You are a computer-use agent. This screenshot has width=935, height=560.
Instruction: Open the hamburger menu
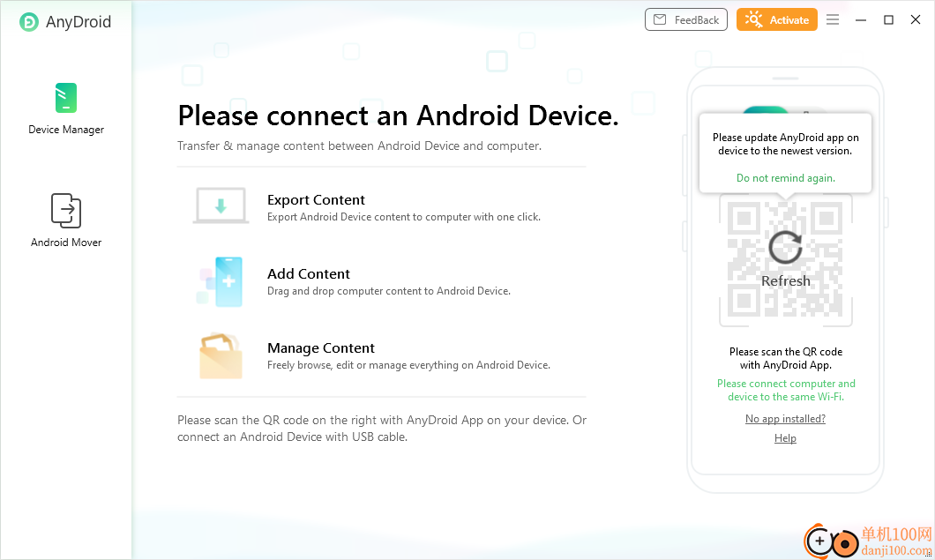833,19
